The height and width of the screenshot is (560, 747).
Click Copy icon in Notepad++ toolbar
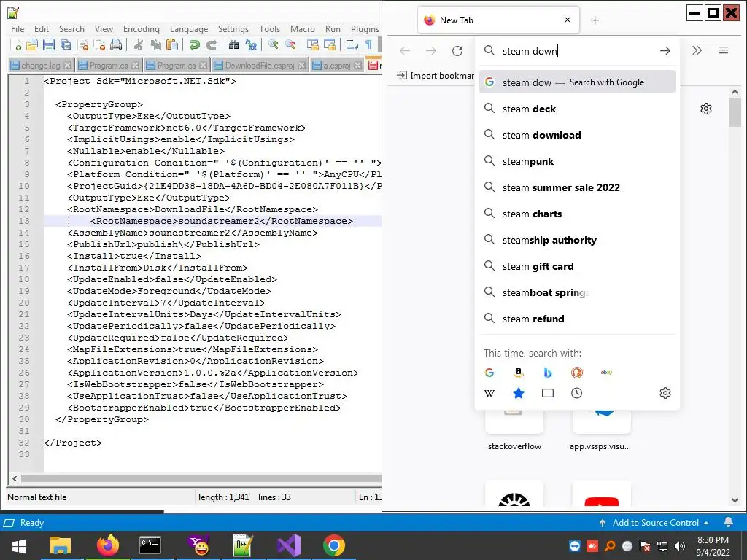click(155, 44)
